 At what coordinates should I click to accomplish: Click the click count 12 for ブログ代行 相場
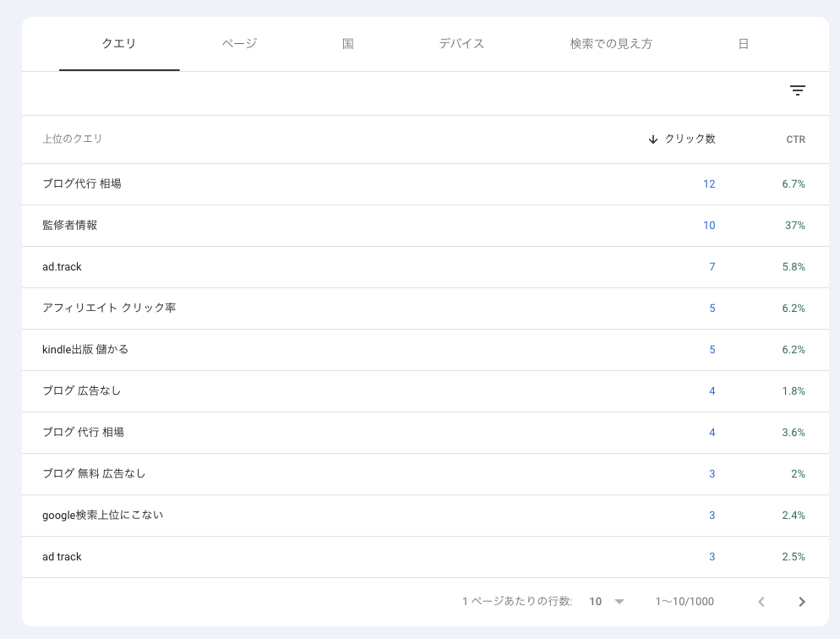pyautogui.click(x=709, y=183)
